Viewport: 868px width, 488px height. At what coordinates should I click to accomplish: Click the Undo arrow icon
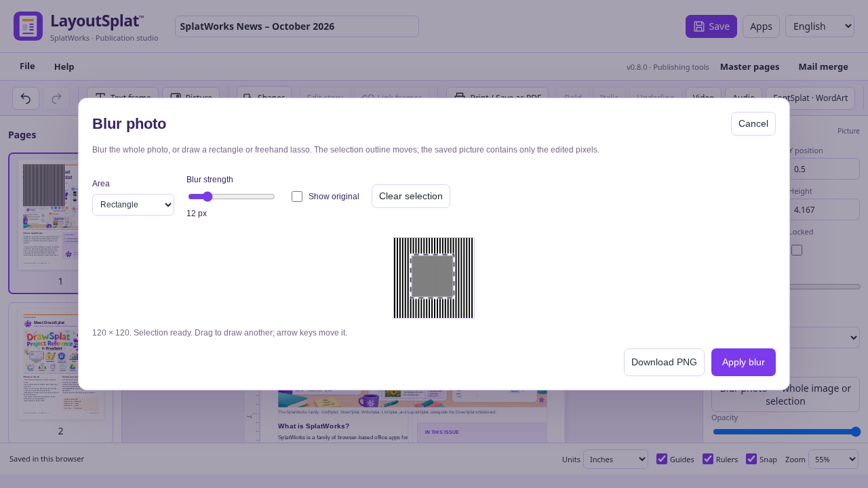[x=26, y=98]
